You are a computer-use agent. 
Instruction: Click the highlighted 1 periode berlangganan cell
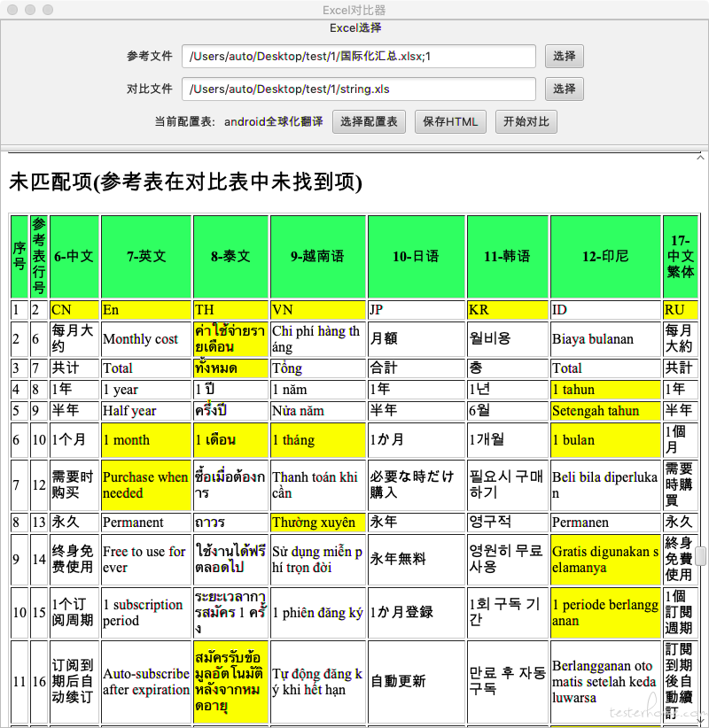coord(605,613)
